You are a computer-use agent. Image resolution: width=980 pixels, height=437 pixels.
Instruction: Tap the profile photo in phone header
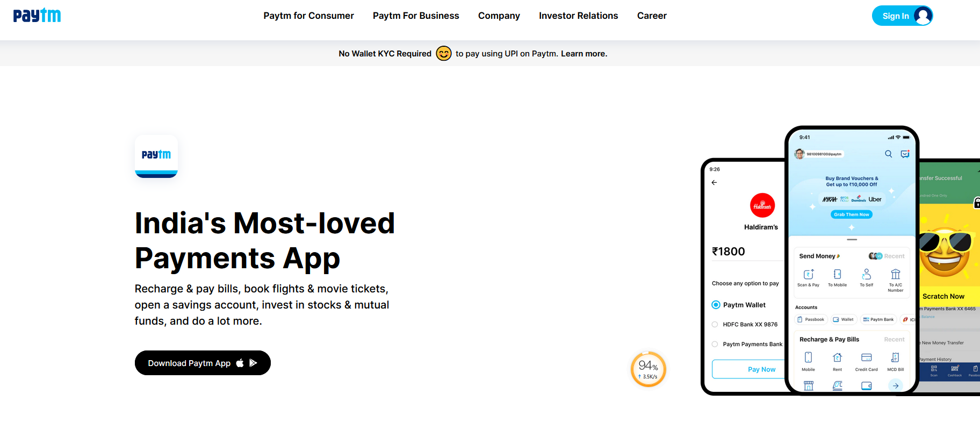tap(799, 154)
